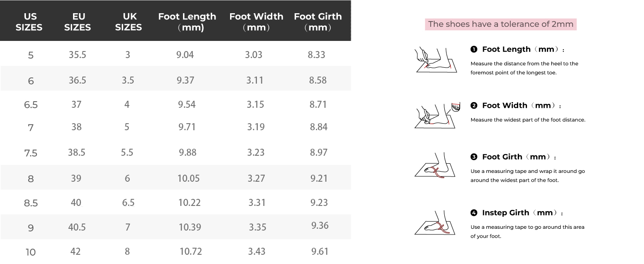644x264 pixels.
Task: Click the Foot Girth tape illustration
Action: 435,165
